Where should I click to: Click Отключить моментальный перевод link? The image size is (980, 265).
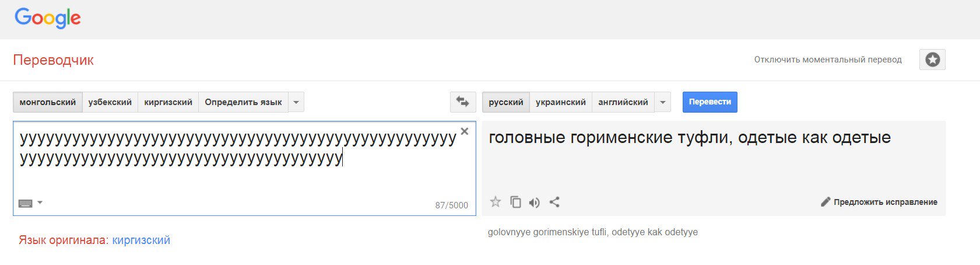[828, 60]
